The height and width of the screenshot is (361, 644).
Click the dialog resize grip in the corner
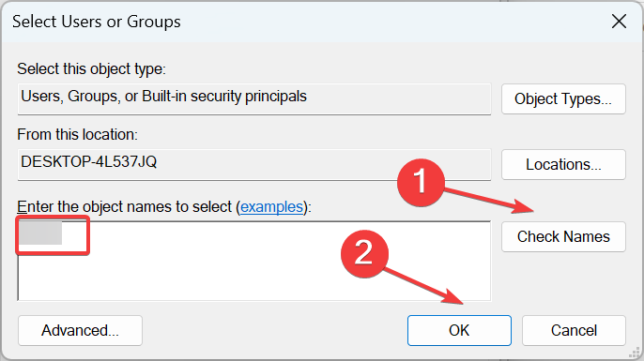pos(635,352)
